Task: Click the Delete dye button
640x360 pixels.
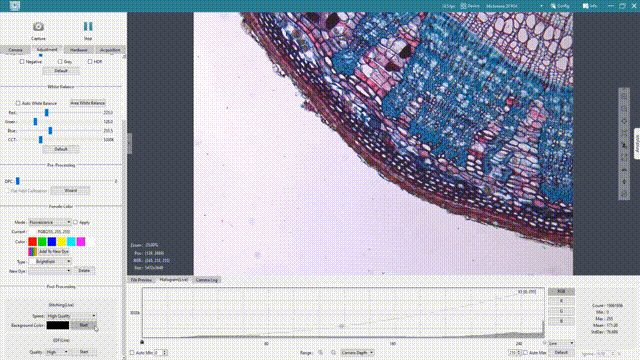Action: point(84,271)
